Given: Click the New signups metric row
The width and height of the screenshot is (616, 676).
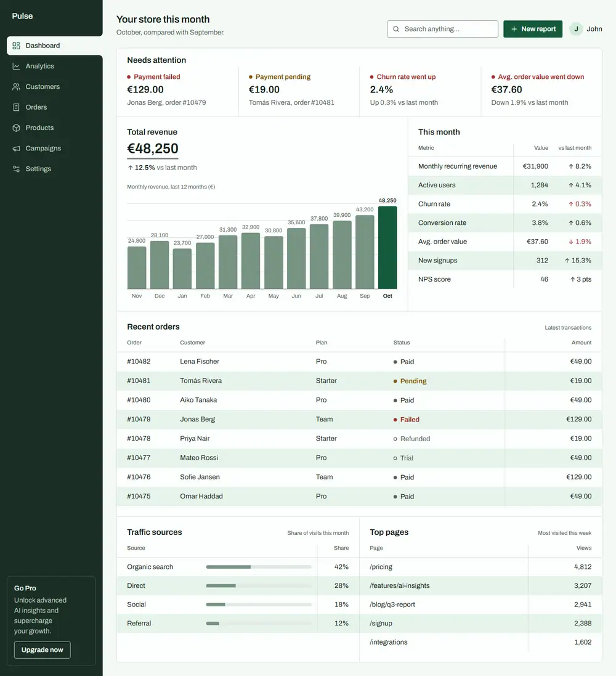Looking at the screenshot, I should (505, 261).
